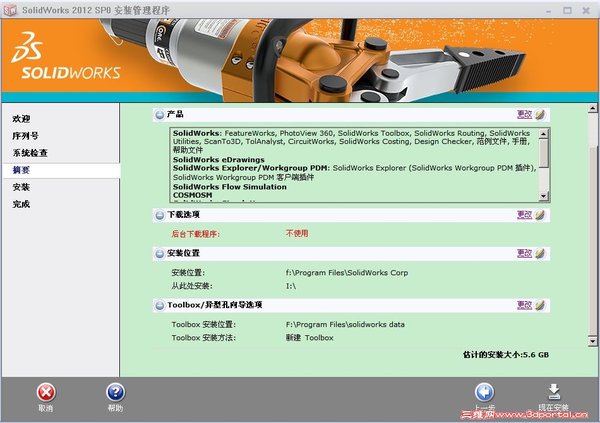Click the SolidWorks app icon in the title bar
This screenshot has width=600, height=423.
10,10
